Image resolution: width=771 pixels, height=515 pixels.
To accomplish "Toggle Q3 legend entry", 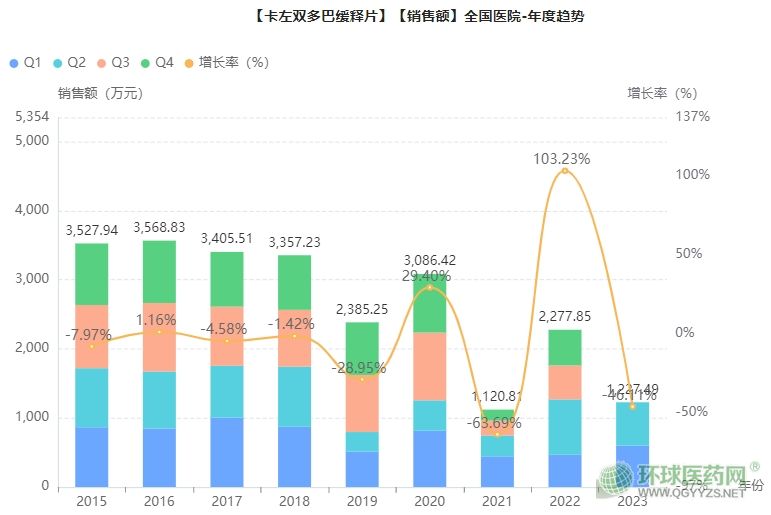I will pos(112,63).
